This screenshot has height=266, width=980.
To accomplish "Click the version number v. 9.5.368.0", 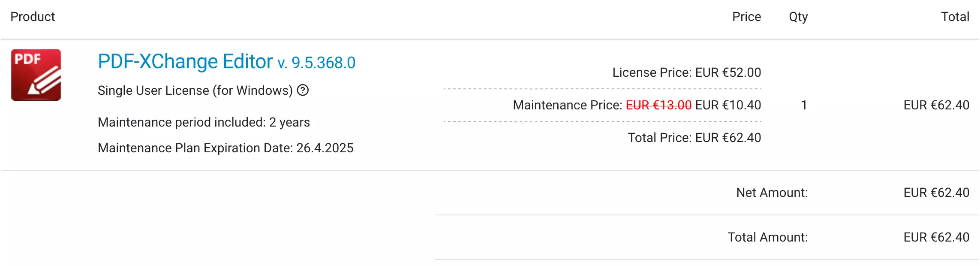I will [x=316, y=63].
